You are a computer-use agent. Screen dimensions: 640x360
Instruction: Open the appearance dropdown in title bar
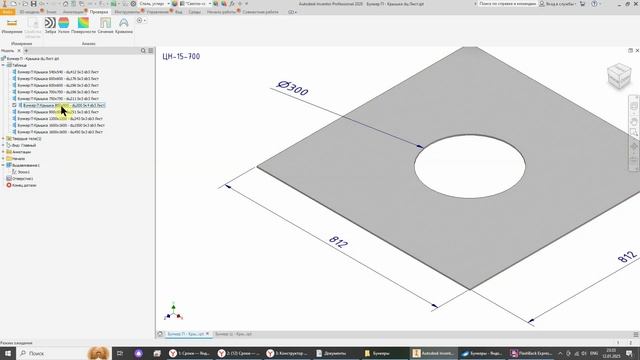(x=210, y=4)
